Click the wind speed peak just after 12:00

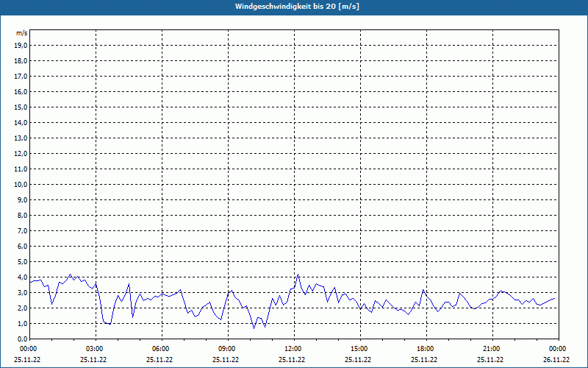click(x=298, y=275)
